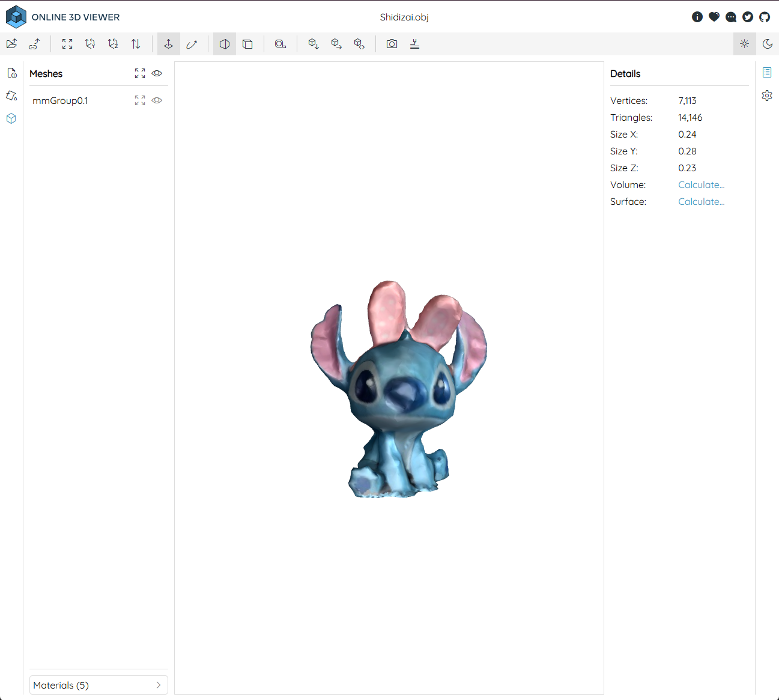The image size is (779, 700).
Task: Open the Files panel in the sidebar
Action: [x=11, y=73]
